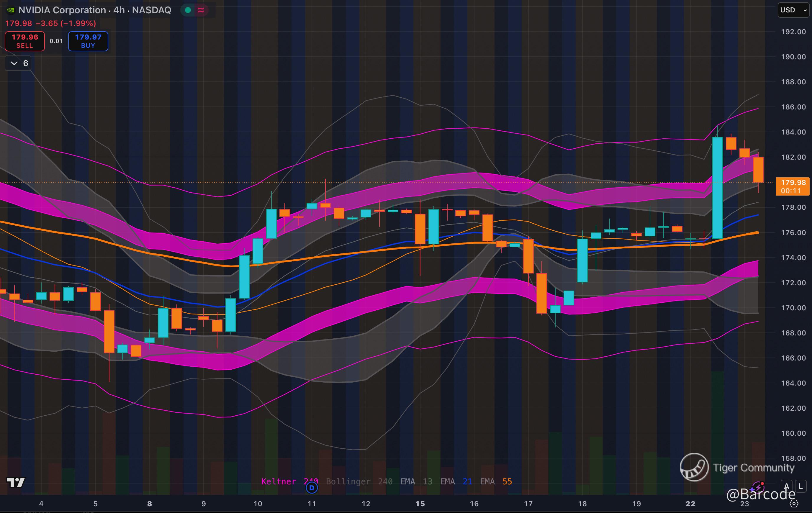Click the NVIDIA logo icon beside symbol name

coord(10,10)
